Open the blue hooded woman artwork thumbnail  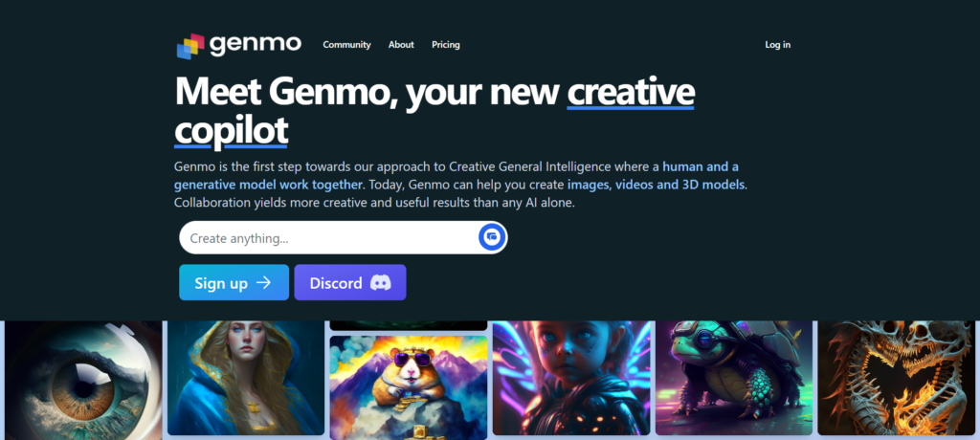[x=246, y=378]
